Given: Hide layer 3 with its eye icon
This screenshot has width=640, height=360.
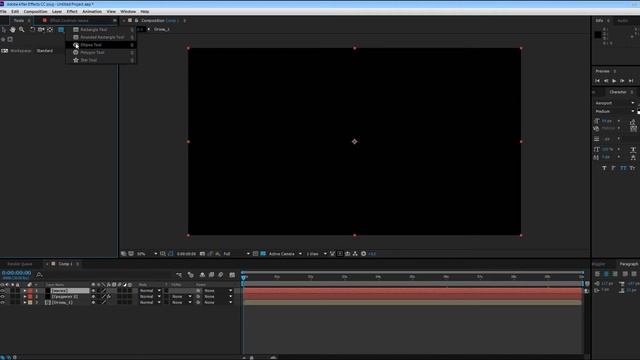Looking at the screenshot, I should pos(3,303).
